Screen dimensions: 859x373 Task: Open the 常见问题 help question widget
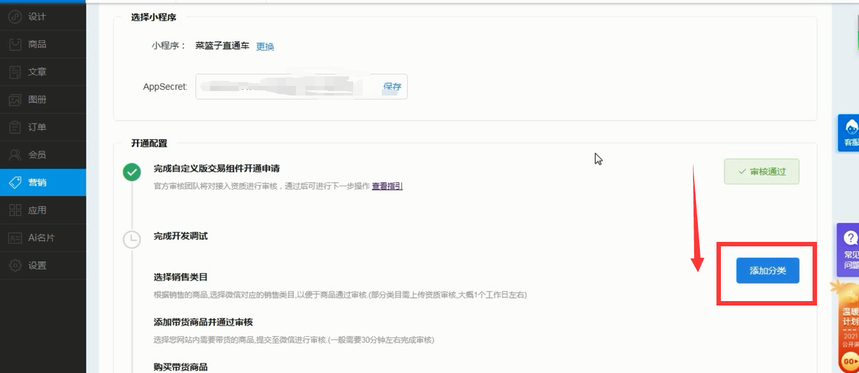coord(849,250)
